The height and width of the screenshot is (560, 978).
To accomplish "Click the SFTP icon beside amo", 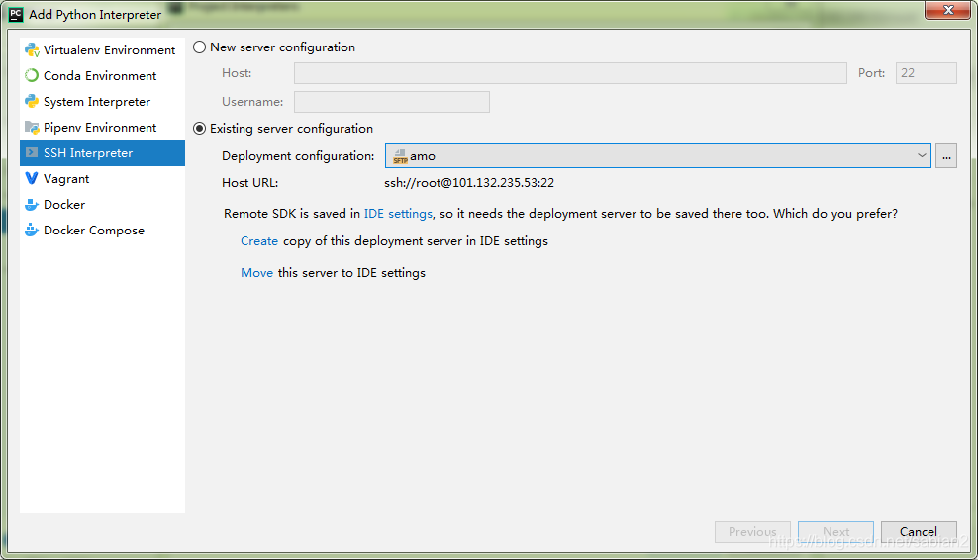I will tap(401, 156).
